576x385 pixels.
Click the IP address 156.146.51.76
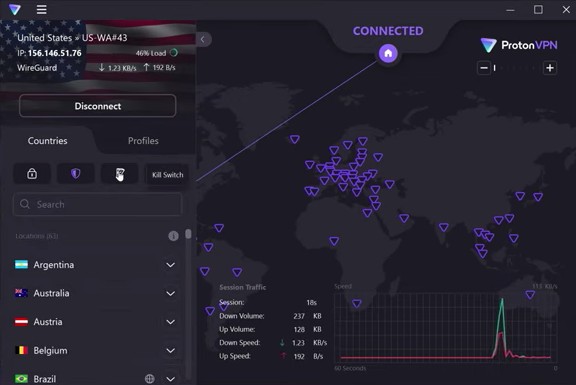55,53
